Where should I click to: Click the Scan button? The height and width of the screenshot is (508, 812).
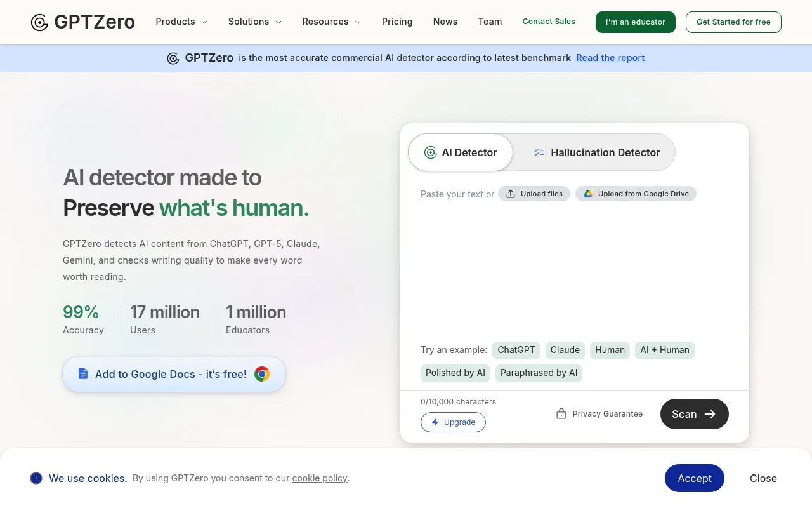click(695, 414)
